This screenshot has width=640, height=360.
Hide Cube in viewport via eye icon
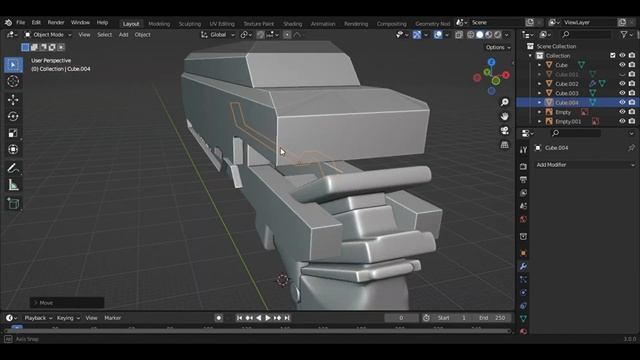coord(622,65)
